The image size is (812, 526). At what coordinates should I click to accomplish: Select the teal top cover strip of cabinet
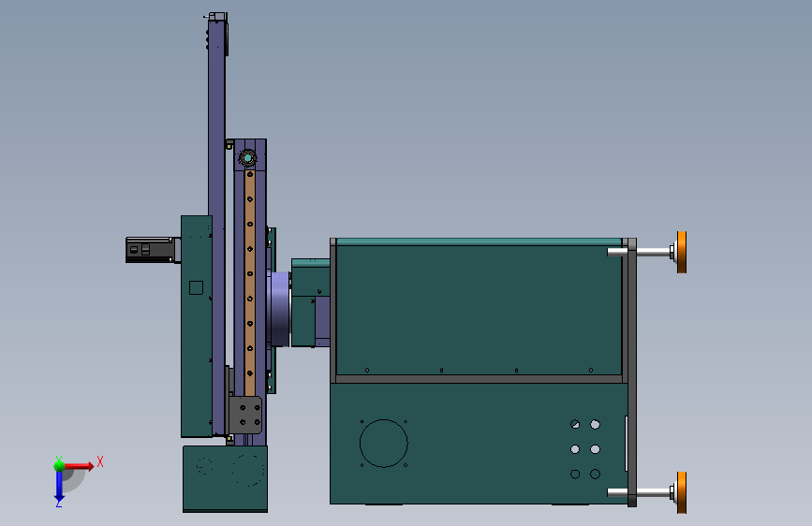click(x=479, y=241)
